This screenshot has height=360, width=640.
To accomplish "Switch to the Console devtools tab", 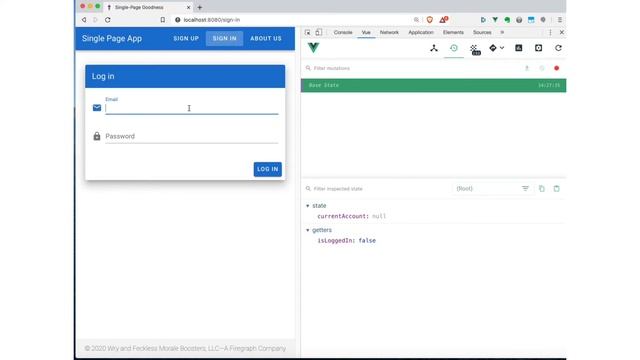I will click(342, 32).
